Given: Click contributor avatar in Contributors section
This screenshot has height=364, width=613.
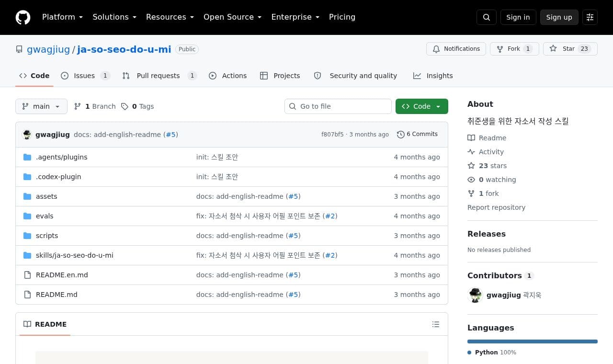Looking at the screenshot, I should pos(475,295).
